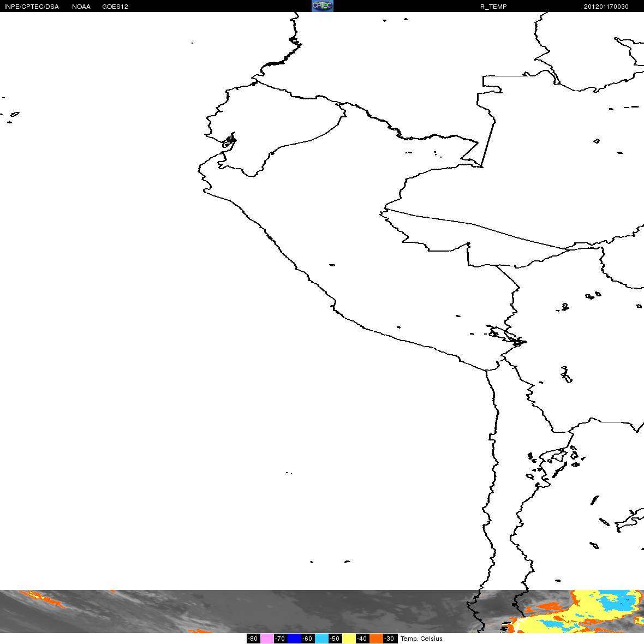Click the -80 legend value
The height and width of the screenshot is (644, 644).
[253, 639]
